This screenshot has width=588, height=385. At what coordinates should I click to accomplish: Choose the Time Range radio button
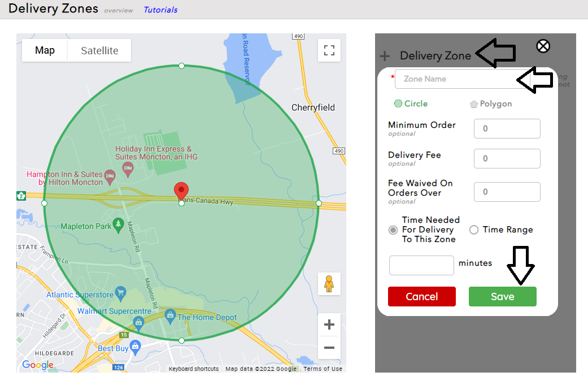[x=474, y=230]
